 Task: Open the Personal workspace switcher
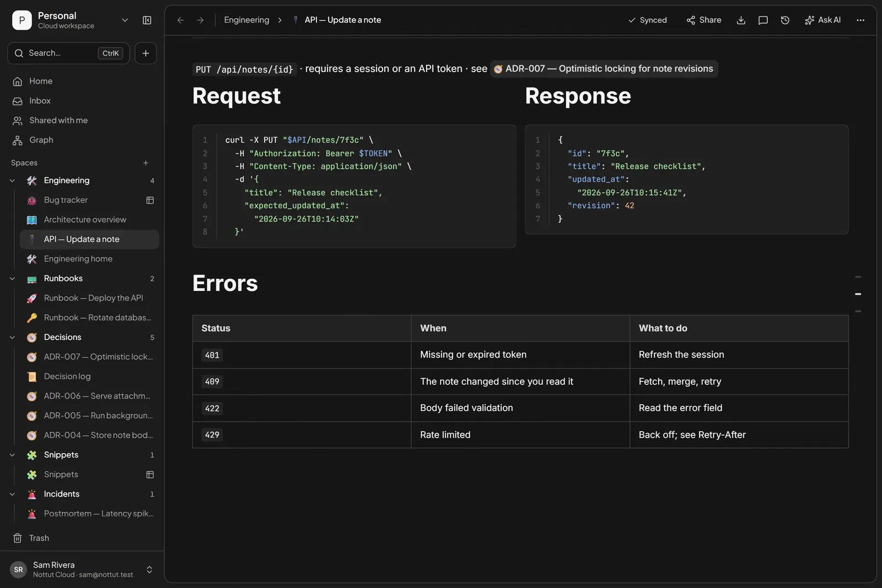(70, 20)
